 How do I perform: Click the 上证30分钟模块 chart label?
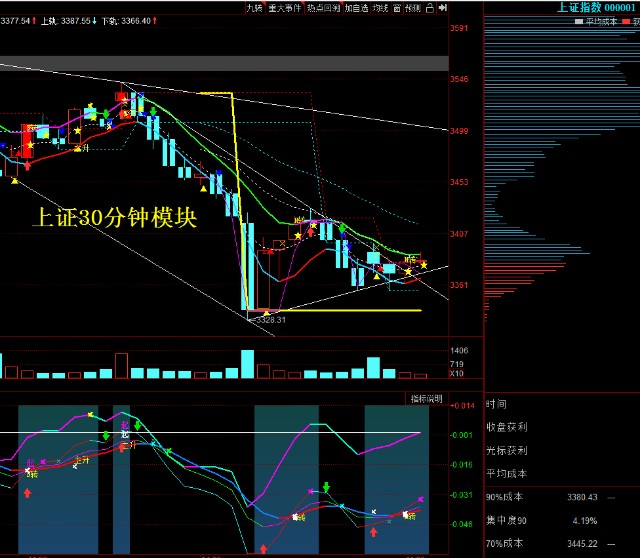[114, 217]
